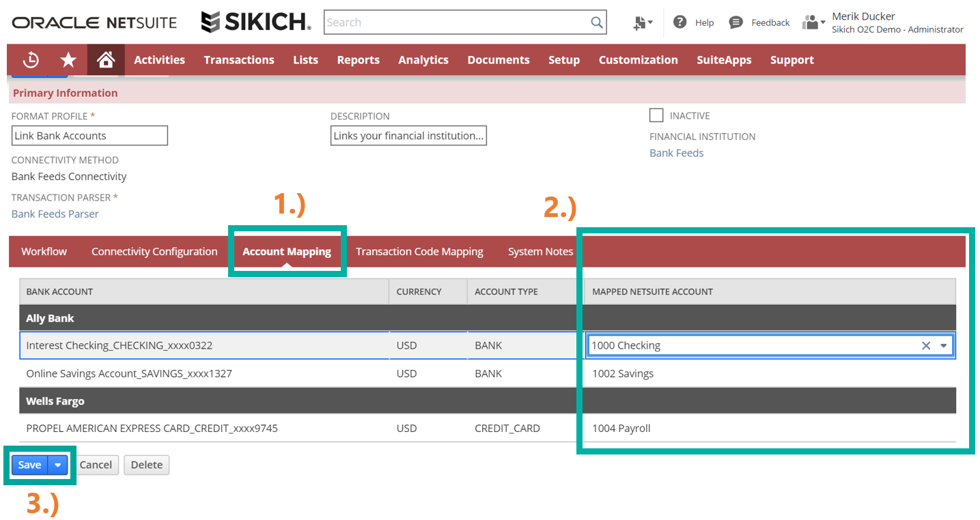Go to the Home icon
The image size is (980, 520).
(105, 60)
